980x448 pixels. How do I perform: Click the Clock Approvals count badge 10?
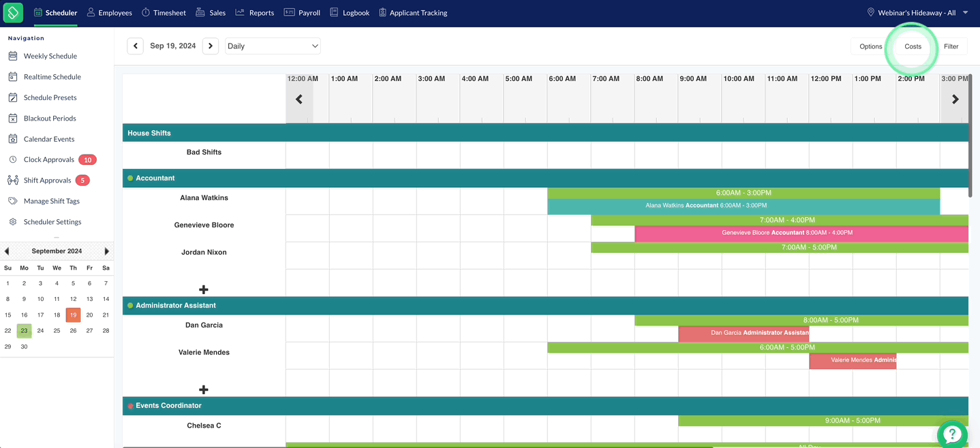click(87, 160)
